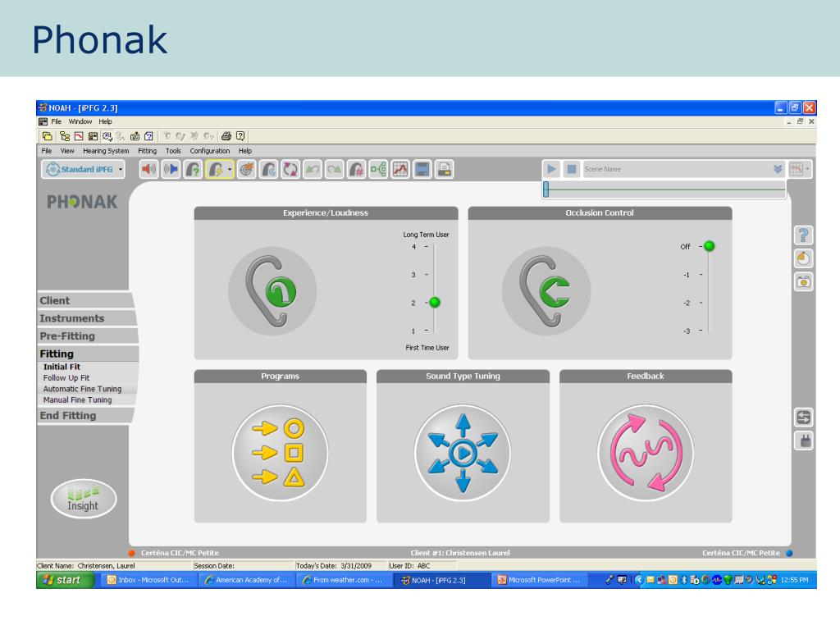Select Automatic Fine Tuning

click(83, 389)
